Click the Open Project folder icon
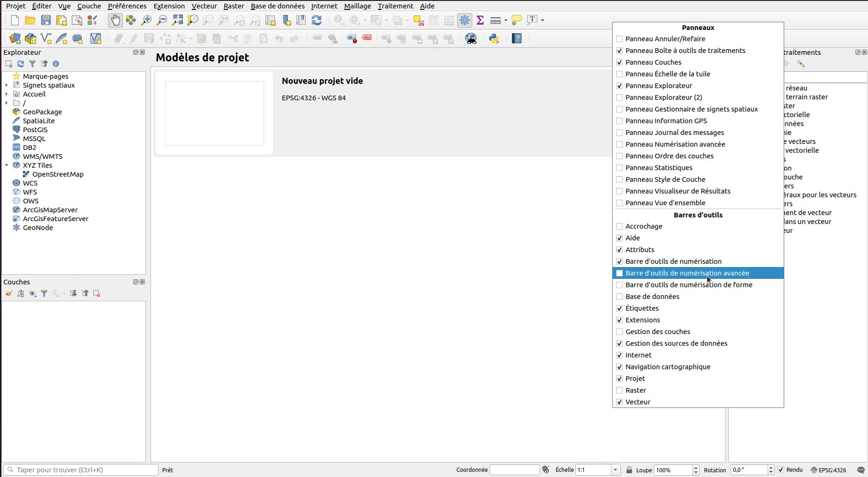Screen dimensions: 868x477 (x=30, y=20)
